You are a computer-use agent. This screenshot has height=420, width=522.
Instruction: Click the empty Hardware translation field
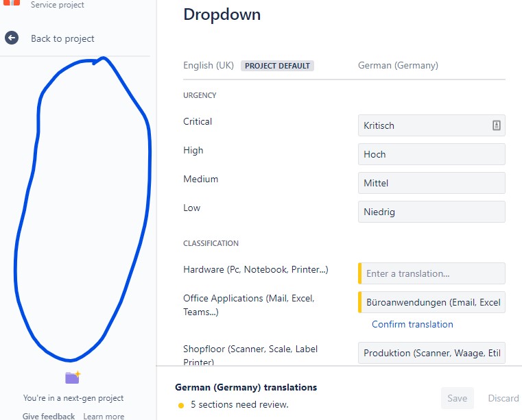(431, 273)
